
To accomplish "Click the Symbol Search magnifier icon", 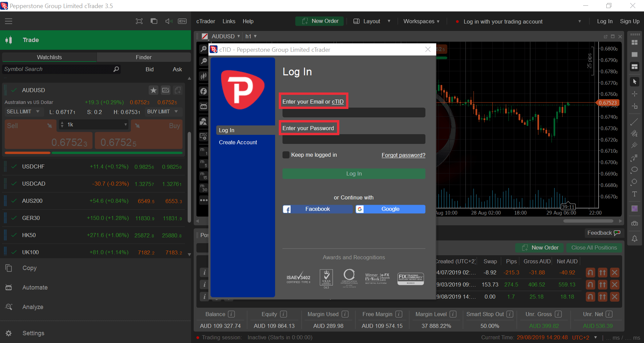I will (x=116, y=69).
